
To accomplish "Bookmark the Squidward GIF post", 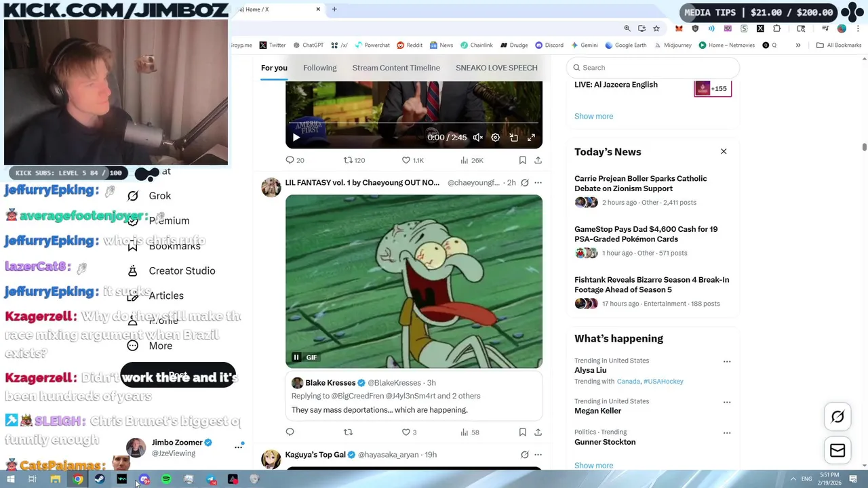I will click(x=522, y=432).
